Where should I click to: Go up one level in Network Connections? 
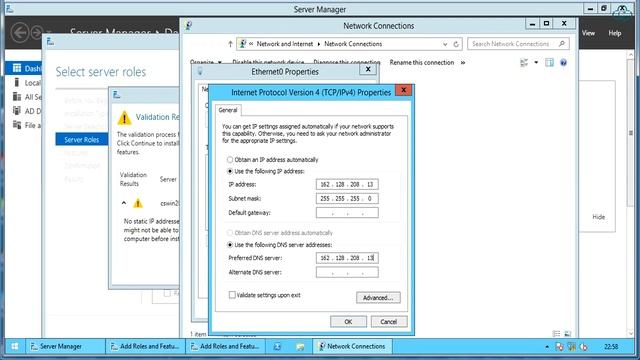[x=230, y=44]
